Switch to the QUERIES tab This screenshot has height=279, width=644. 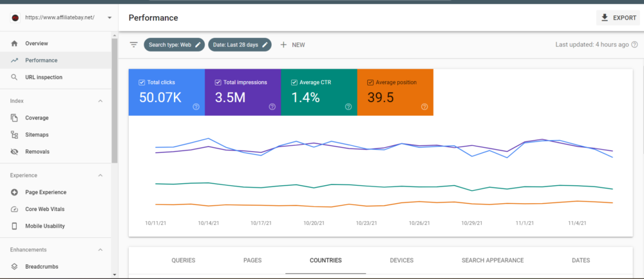tap(183, 260)
